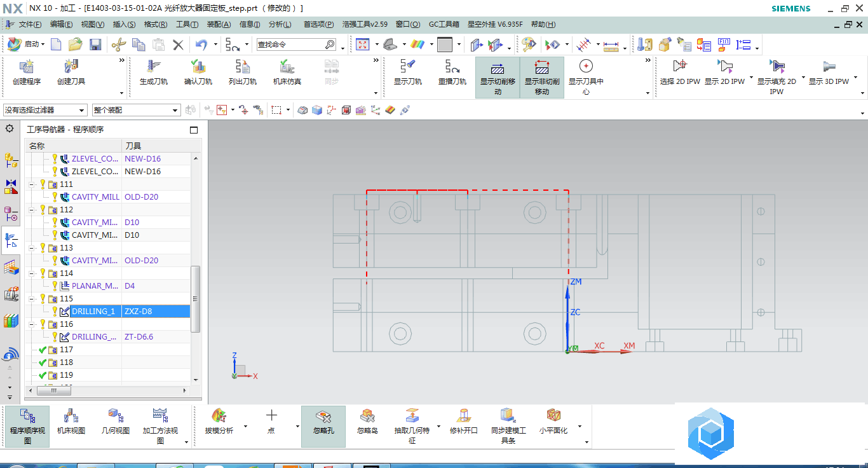Open the 编辑(E) menu
The width and height of the screenshot is (868, 468).
click(62, 24)
